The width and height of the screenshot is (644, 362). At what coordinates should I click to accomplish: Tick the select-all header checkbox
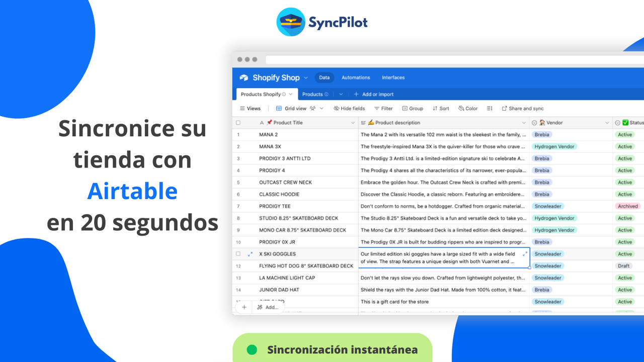pyautogui.click(x=238, y=123)
